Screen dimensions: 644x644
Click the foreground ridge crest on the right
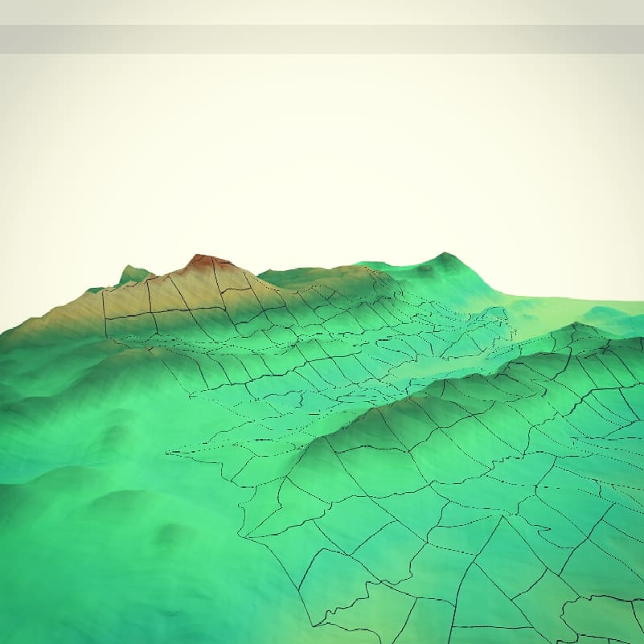click(x=575, y=328)
